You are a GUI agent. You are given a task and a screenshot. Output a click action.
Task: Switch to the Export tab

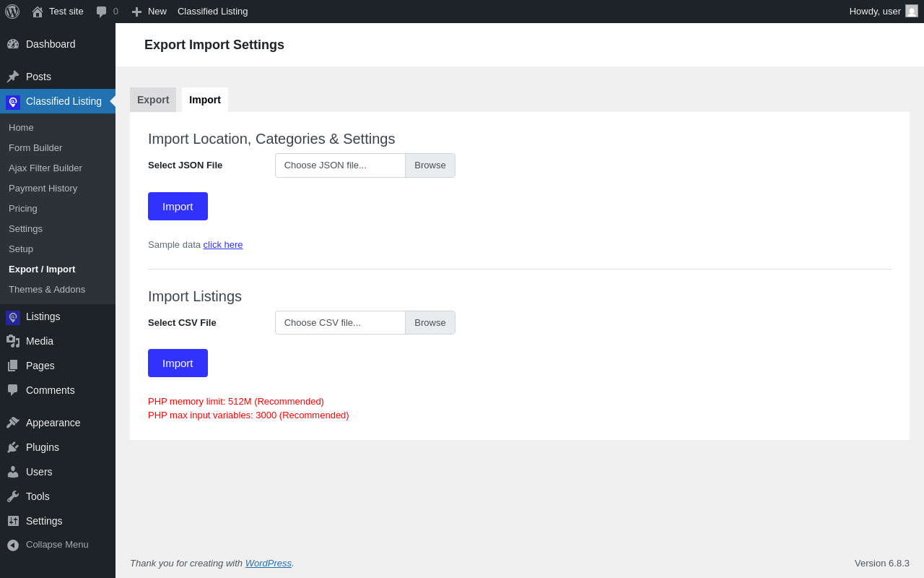153,100
